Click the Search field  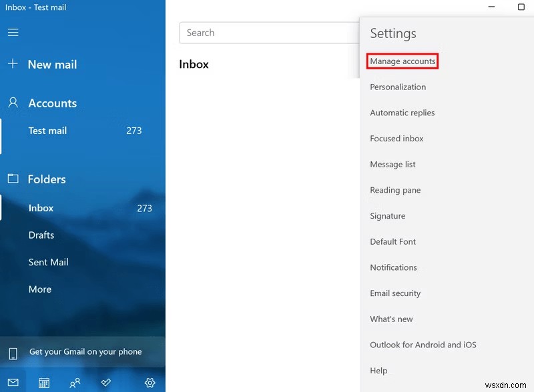pos(267,33)
